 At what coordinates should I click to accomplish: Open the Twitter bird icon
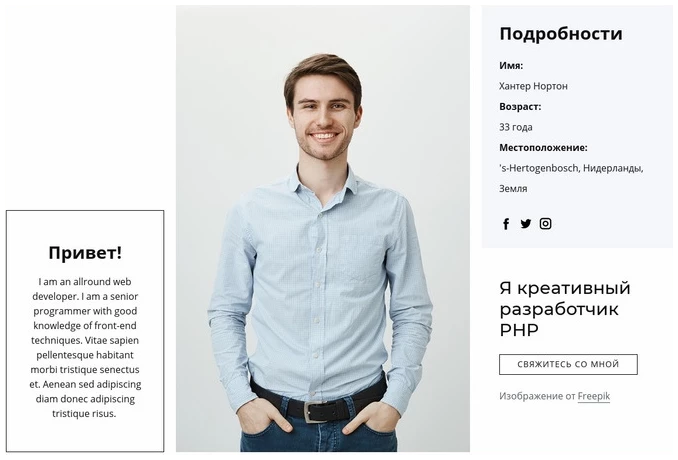[525, 224]
